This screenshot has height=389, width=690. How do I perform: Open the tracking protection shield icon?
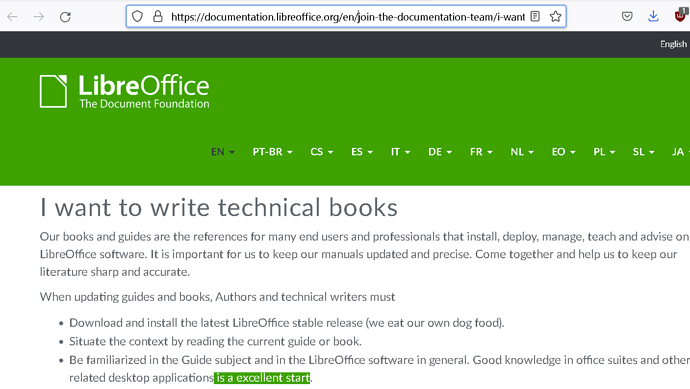click(138, 17)
